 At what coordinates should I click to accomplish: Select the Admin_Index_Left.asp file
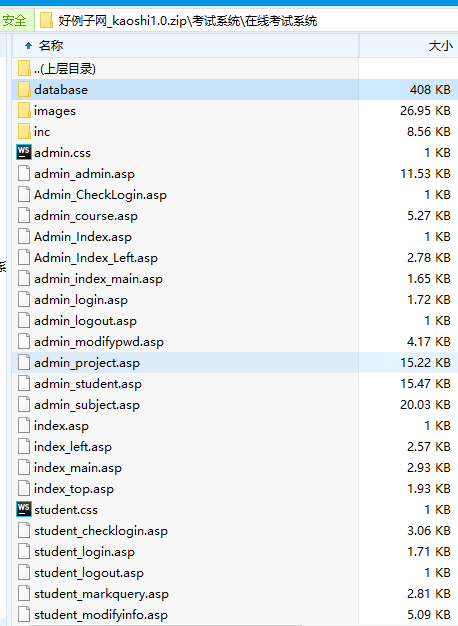pyautogui.click(x=235, y=258)
